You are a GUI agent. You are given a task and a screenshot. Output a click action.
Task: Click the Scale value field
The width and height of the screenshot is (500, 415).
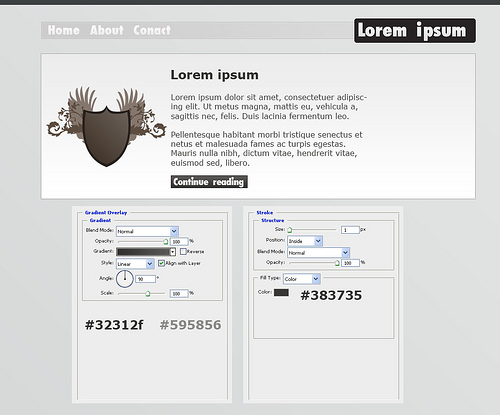pos(179,293)
